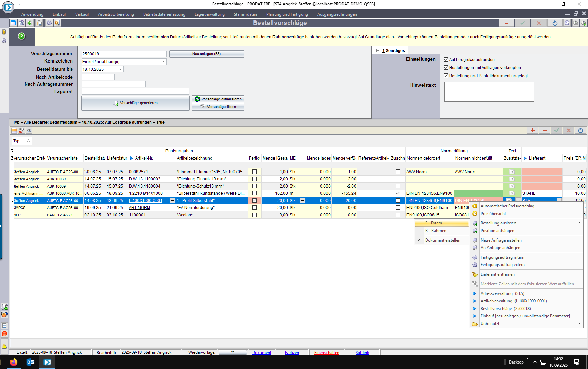Open the Kennzeichen dropdown

pyautogui.click(x=163, y=62)
